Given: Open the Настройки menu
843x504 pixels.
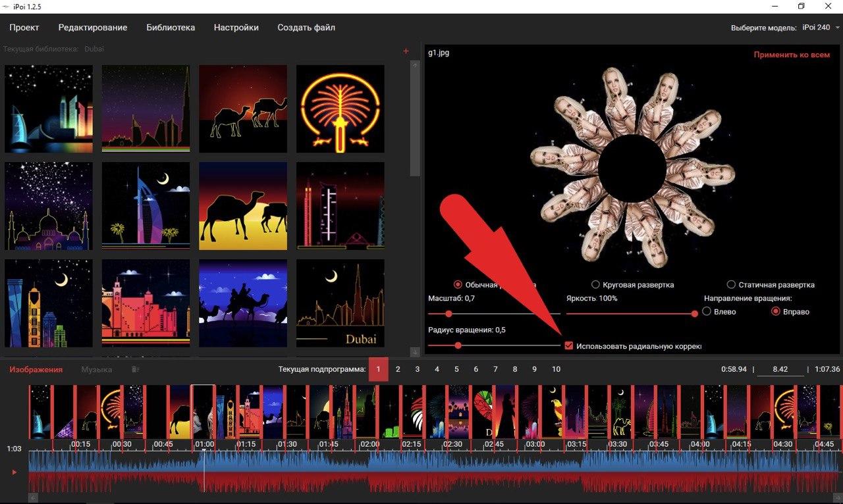Looking at the screenshot, I should tap(236, 28).
